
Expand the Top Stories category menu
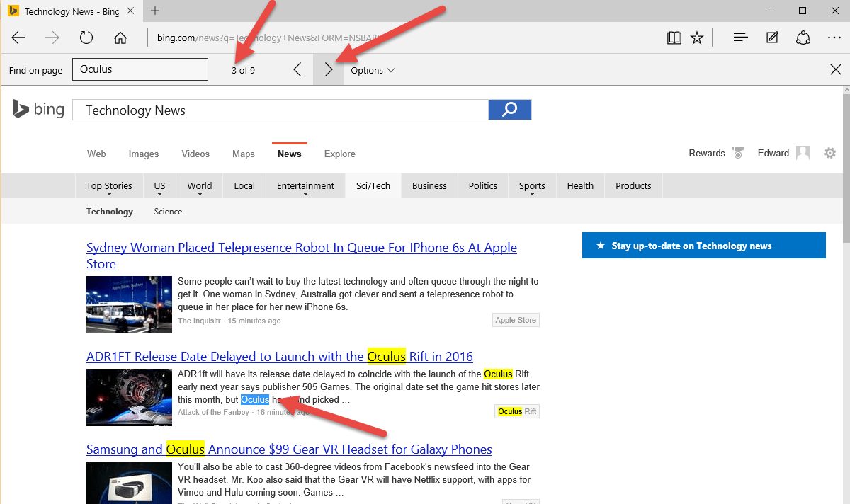pyautogui.click(x=109, y=185)
